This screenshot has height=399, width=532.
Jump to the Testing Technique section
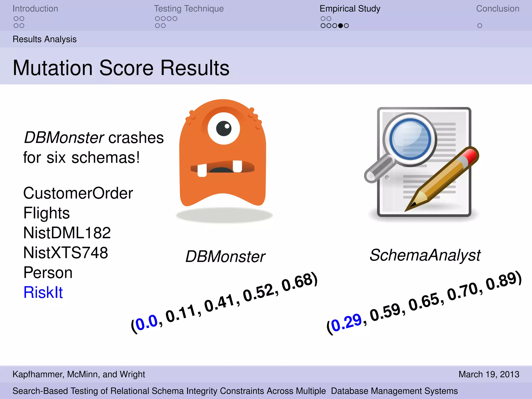[x=189, y=9]
